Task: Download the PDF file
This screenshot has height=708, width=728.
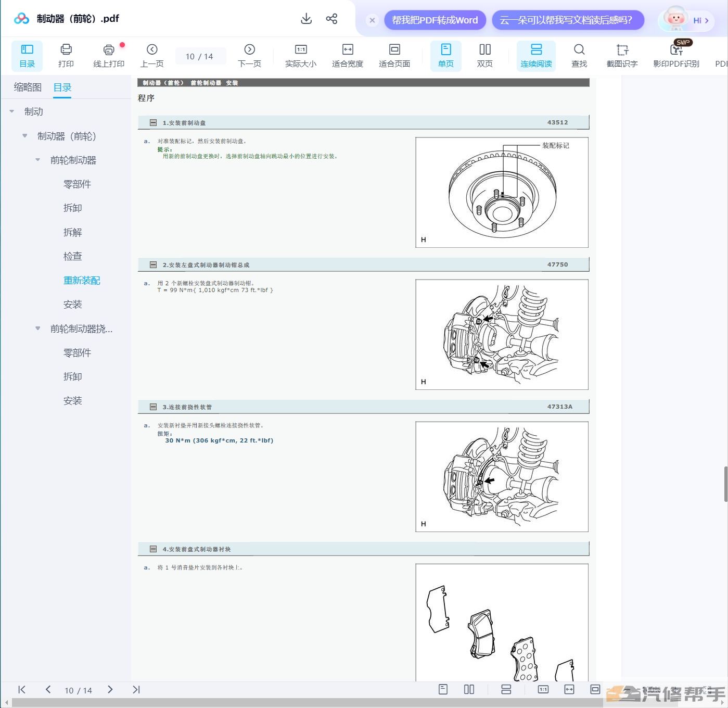Action: tap(306, 19)
